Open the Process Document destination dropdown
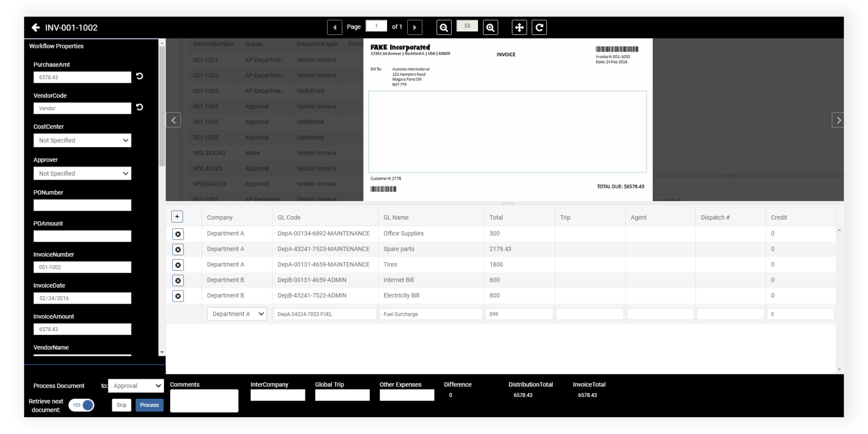Viewport: 868px width, 434px height. tap(136, 386)
